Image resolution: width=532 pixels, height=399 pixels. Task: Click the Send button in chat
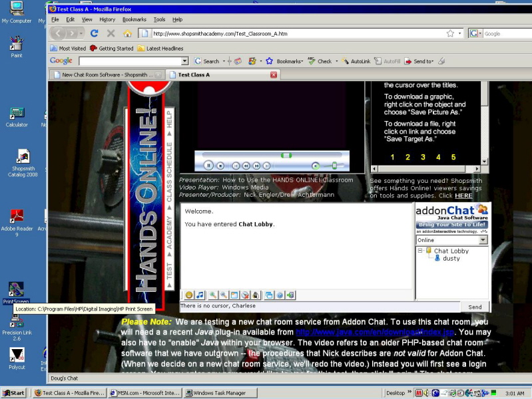point(475,307)
